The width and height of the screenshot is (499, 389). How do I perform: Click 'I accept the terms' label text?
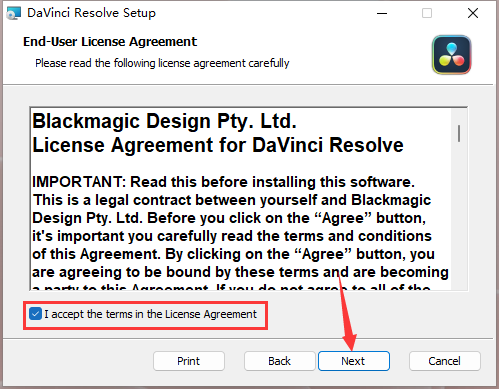[150, 314]
